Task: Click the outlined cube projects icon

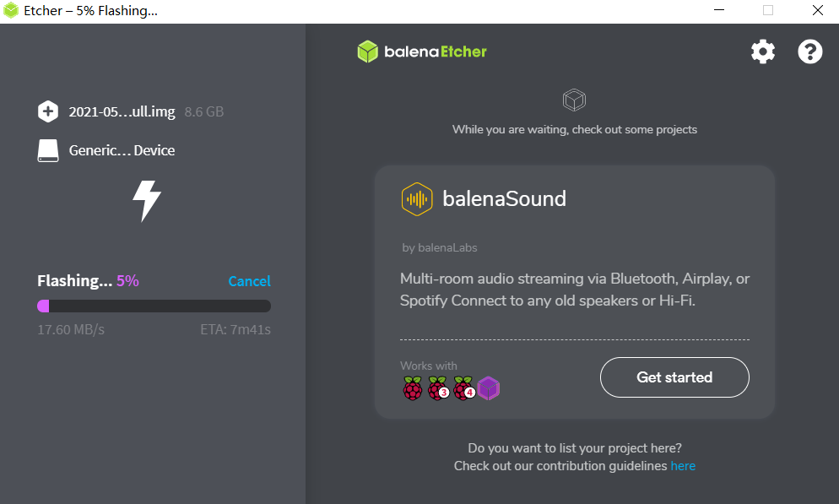Action: point(574,101)
